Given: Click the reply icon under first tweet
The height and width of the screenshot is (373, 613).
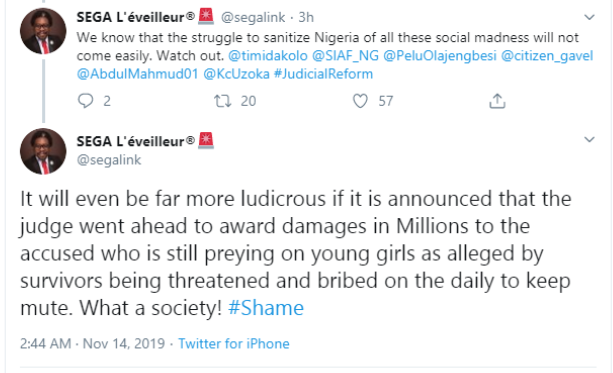Looking at the screenshot, I should pos(85,101).
